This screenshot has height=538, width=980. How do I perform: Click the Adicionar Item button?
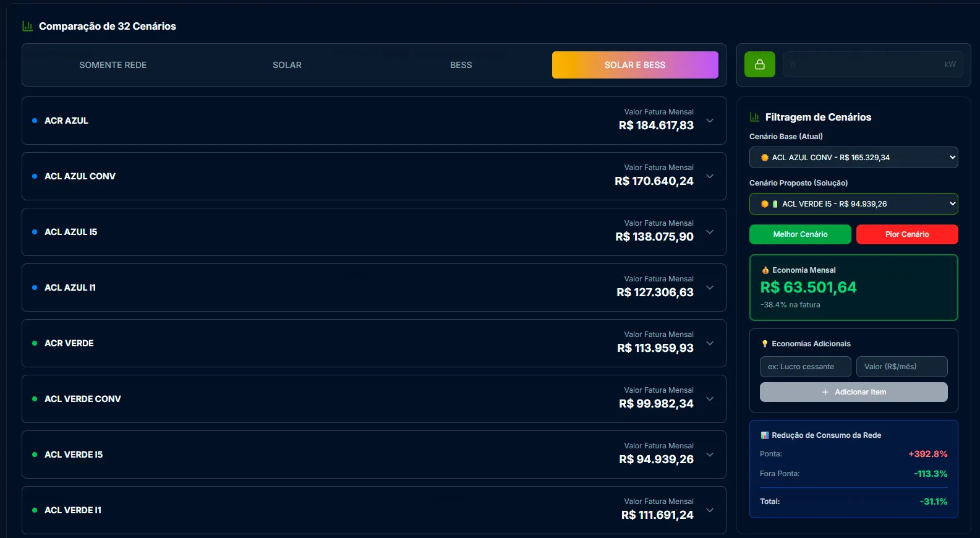click(x=853, y=392)
